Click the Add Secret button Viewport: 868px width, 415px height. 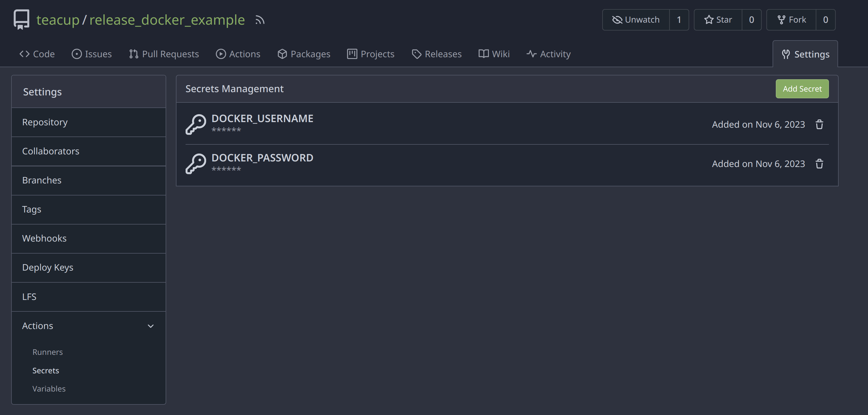pos(802,89)
